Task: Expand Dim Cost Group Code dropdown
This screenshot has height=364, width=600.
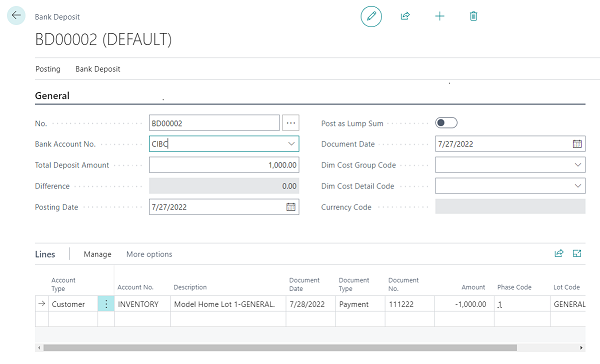Action: [577, 165]
